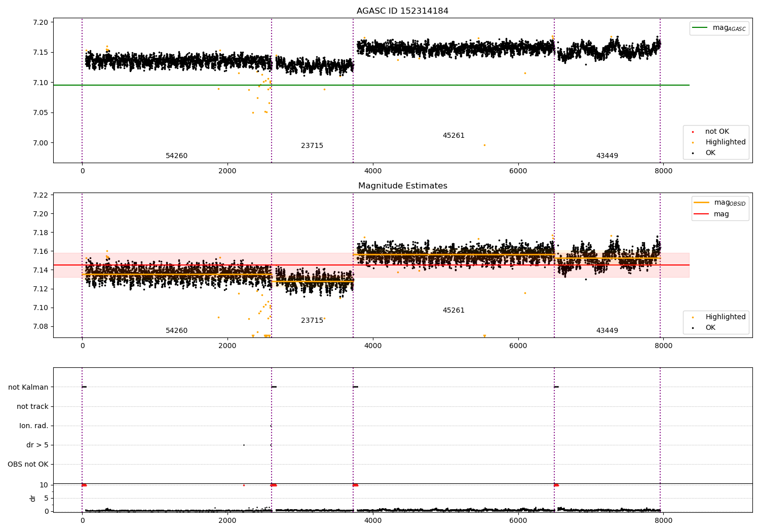Click OBSID label 54260 in the top plot
This screenshot has width=760, height=532.
click(x=176, y=156)
